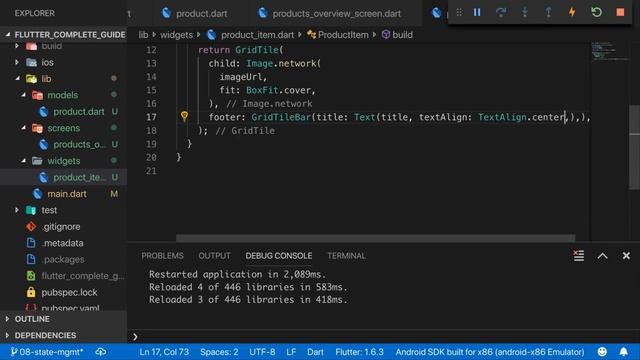Grab the debug toolbar drag handle
640x360 pixels.
[459, 13]
